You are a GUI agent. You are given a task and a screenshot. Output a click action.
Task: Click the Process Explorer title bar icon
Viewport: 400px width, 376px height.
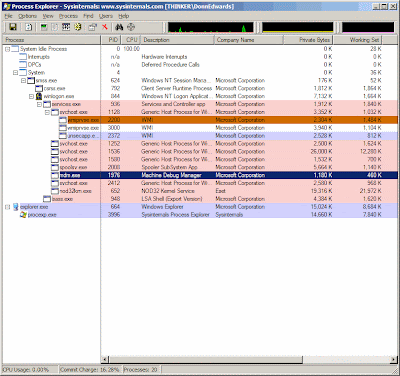point(7,6)
